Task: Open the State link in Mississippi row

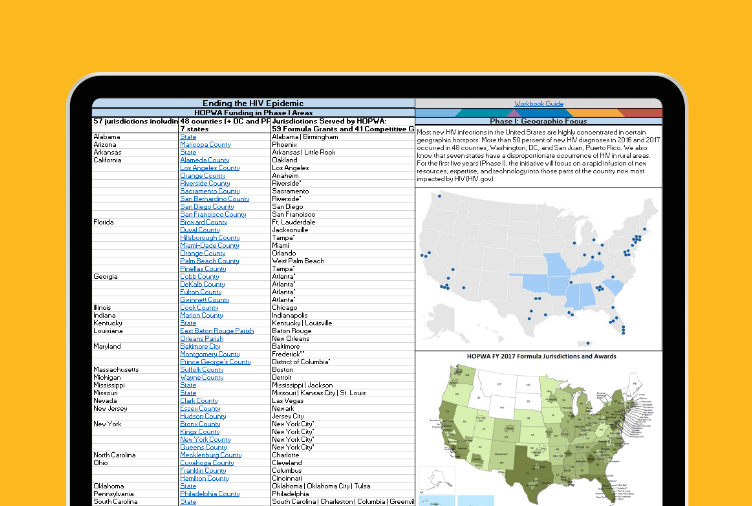Action: point(188,385)
